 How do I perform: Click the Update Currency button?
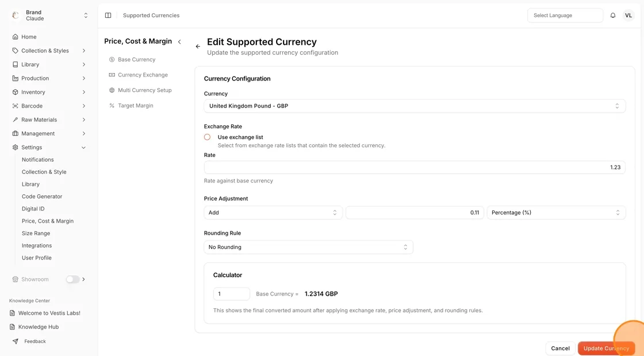(606, 348)
